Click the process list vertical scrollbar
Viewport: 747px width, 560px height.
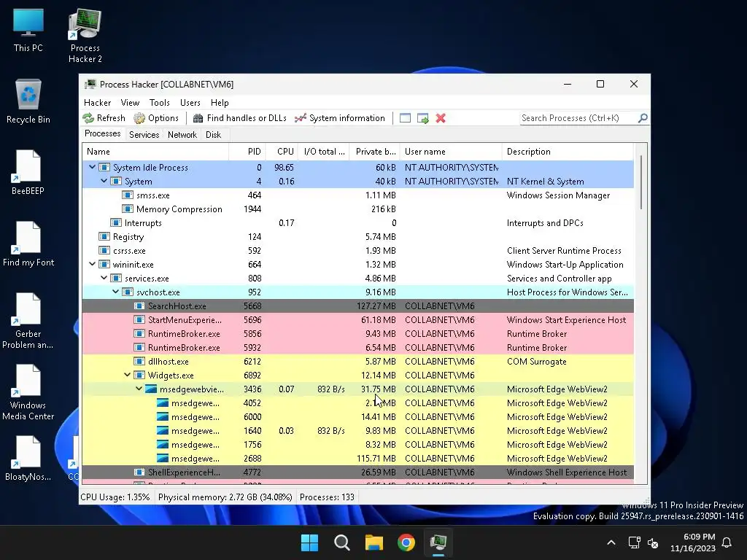click(640, 182)
